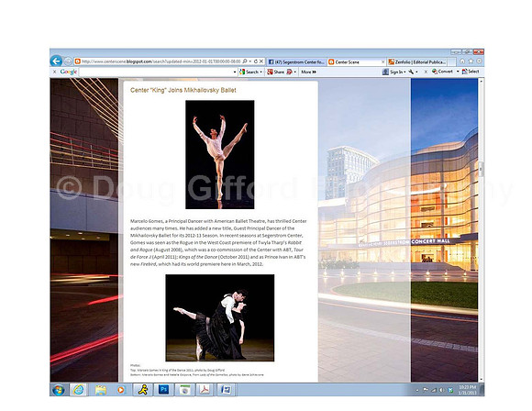Screen dimensions: 532x411
Task: Click the network signal icon in tray
Action: tap(433, 390)
